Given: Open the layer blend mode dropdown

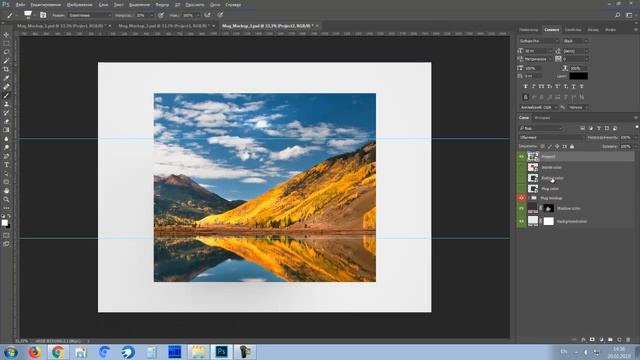Looking at the screenshot, I should click(551, 138).
